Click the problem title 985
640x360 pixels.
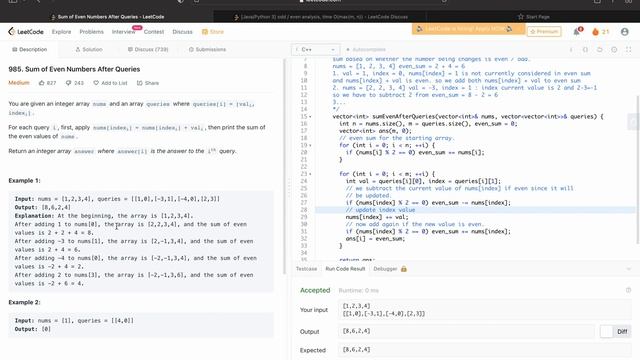coord(74,69)
